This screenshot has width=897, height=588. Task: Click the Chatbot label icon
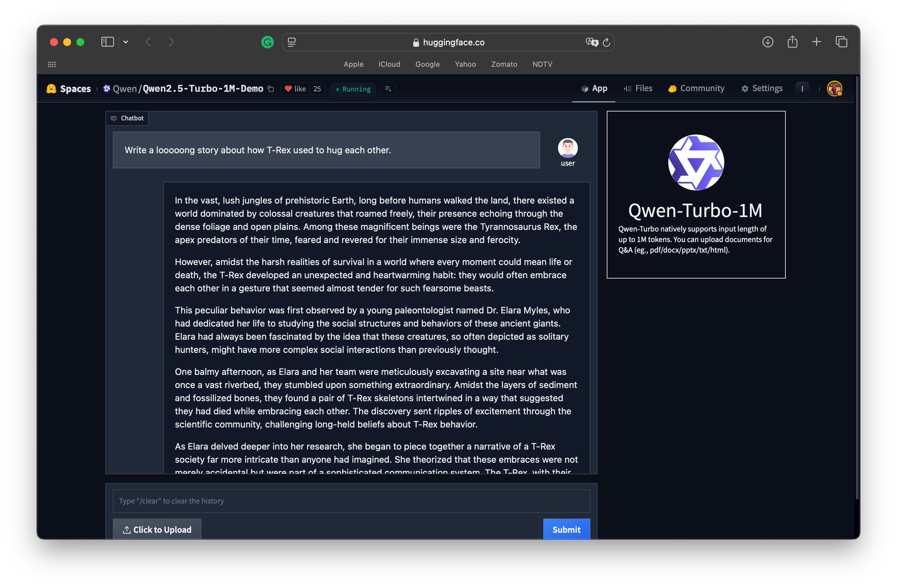point(114,118)
